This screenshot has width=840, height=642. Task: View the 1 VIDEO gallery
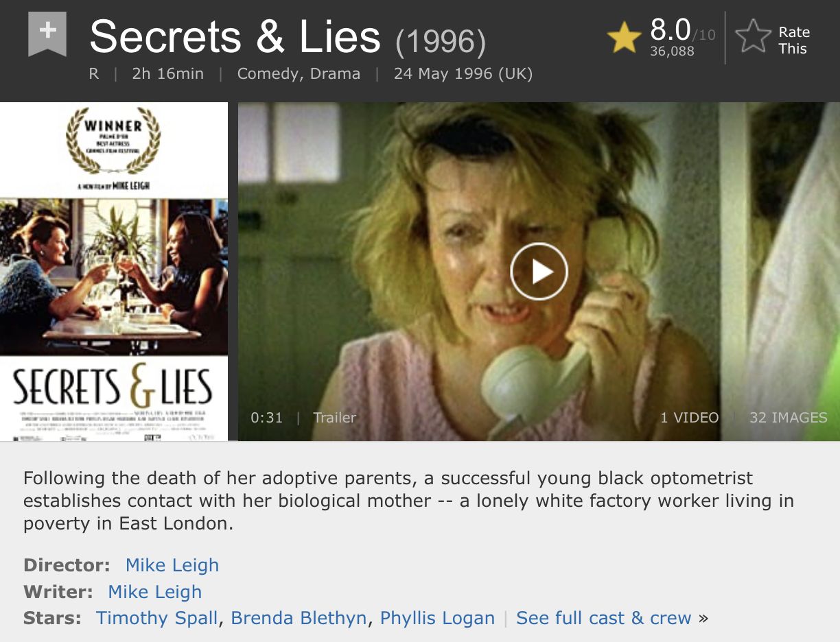point(690,418)
